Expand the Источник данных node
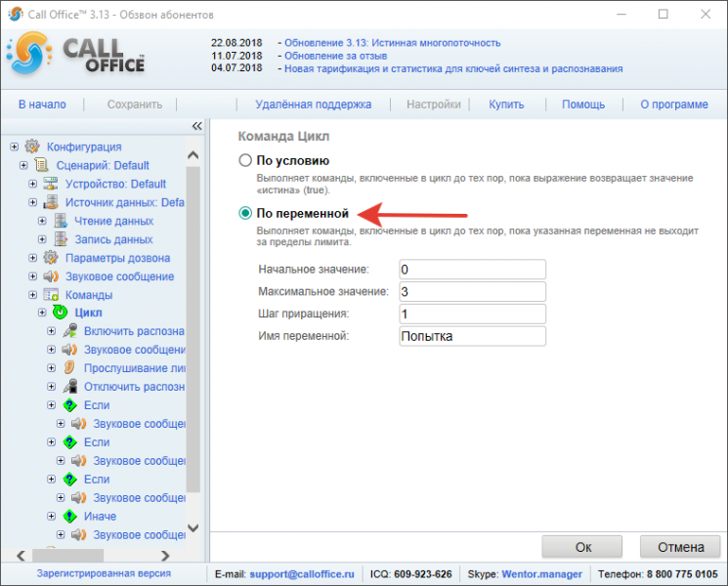 pyautogui.click(x=33, y=202)
